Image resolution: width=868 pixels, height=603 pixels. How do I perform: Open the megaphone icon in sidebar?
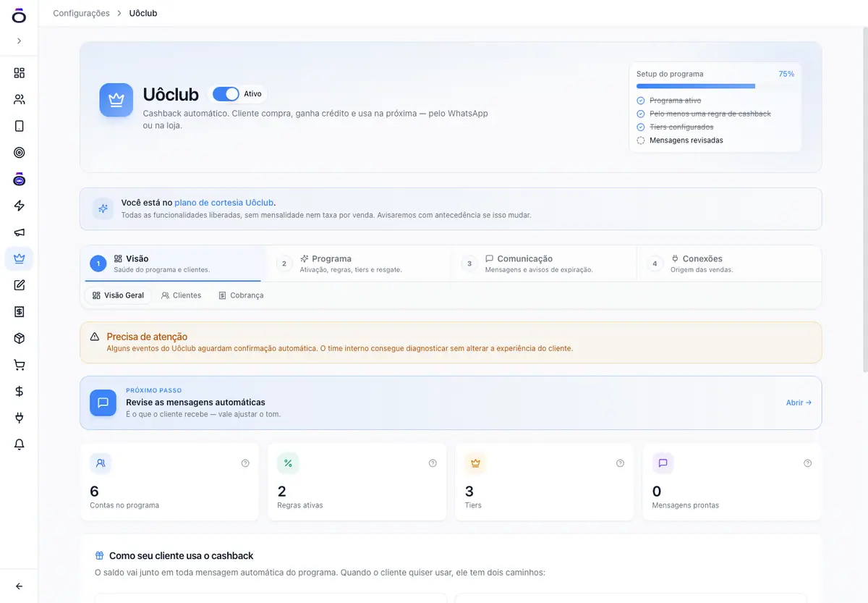point(20,232)
